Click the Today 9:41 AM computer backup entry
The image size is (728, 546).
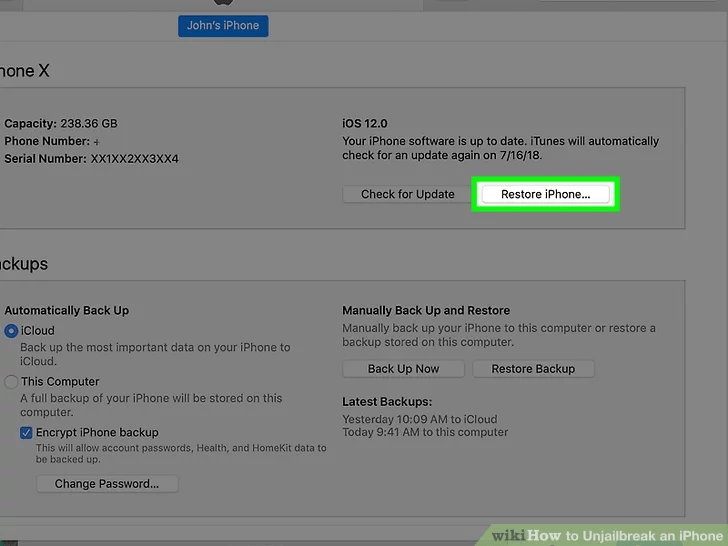click(425, 433)
